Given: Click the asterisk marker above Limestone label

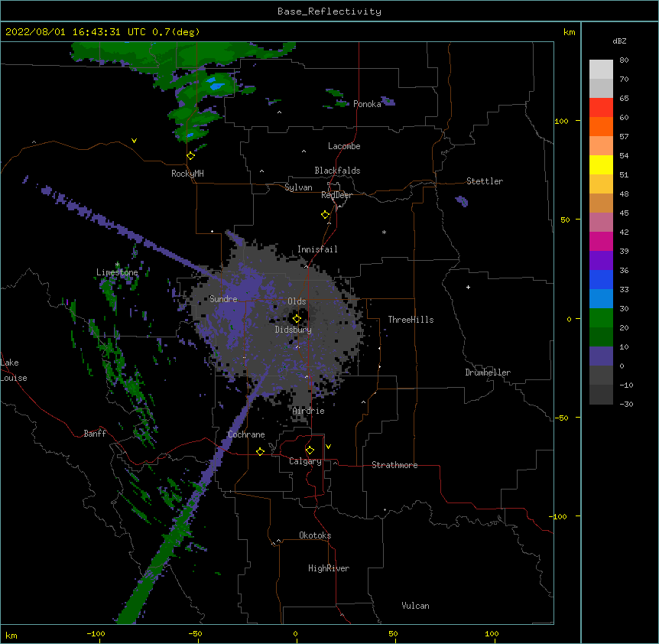Looking at the screenshot, I should [x=118, y=264].
